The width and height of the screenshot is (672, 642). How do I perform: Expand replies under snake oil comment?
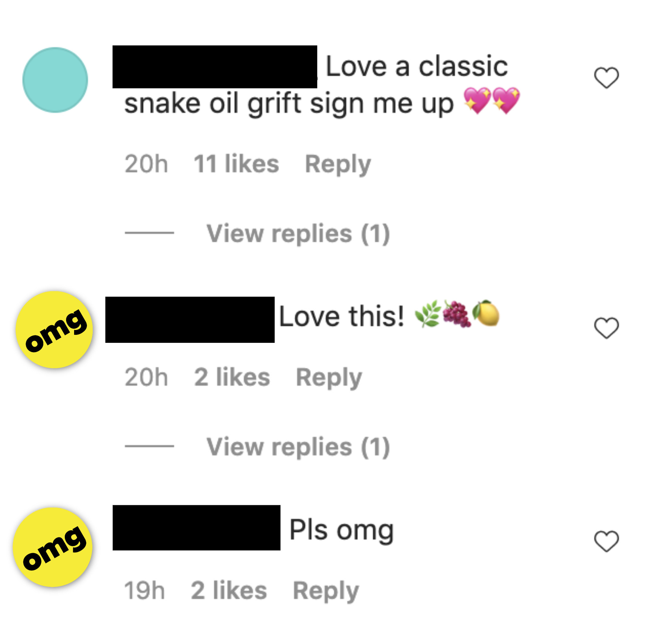(298, 234)
